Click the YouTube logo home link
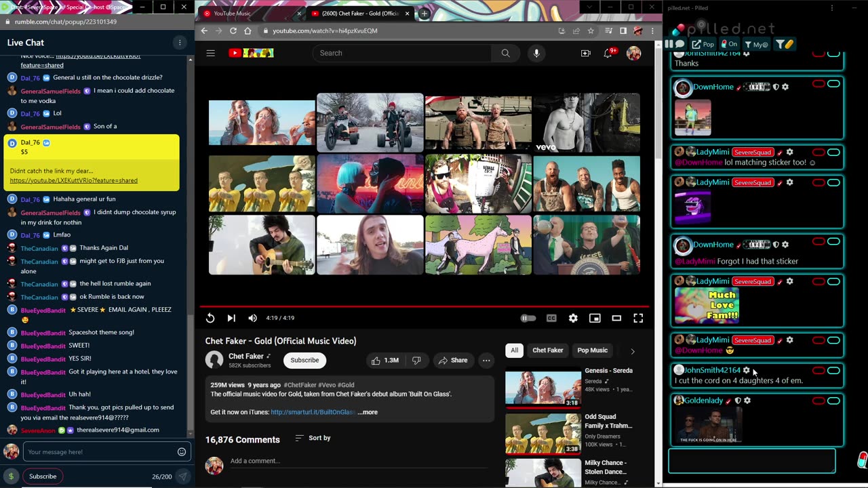Screen dimensions: 868x488 click(251, 53)
